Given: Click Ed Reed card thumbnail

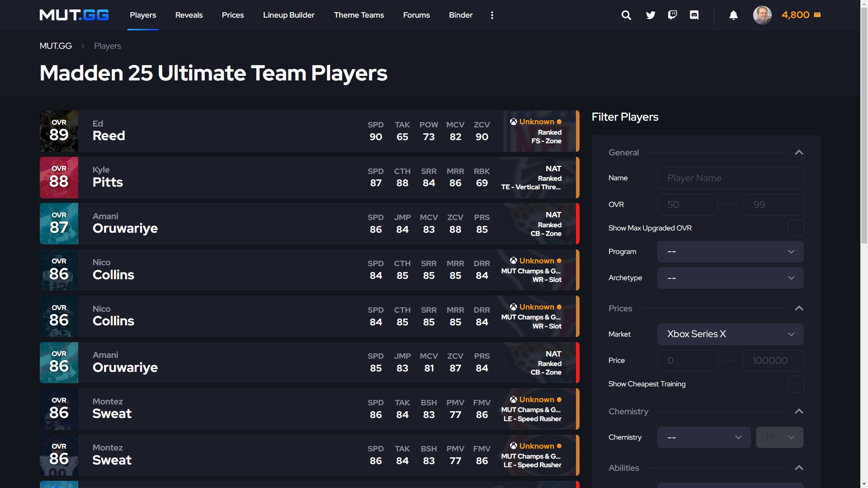Looking at the screenshot, I should pos(59,131).
